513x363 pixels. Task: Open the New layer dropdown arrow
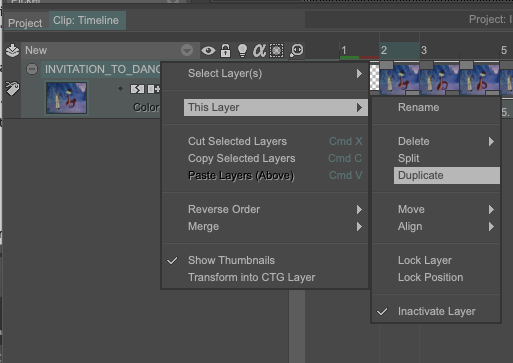click(187, 50)
